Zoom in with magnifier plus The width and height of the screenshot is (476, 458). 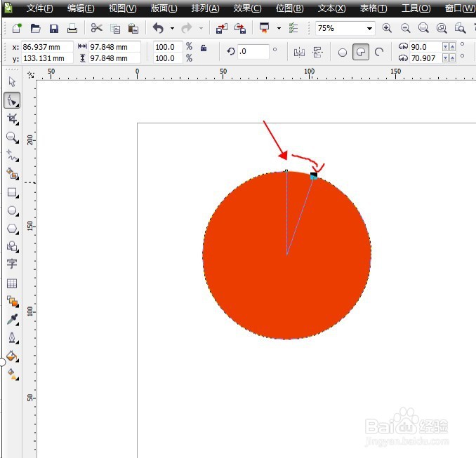[x=387, y=28]
